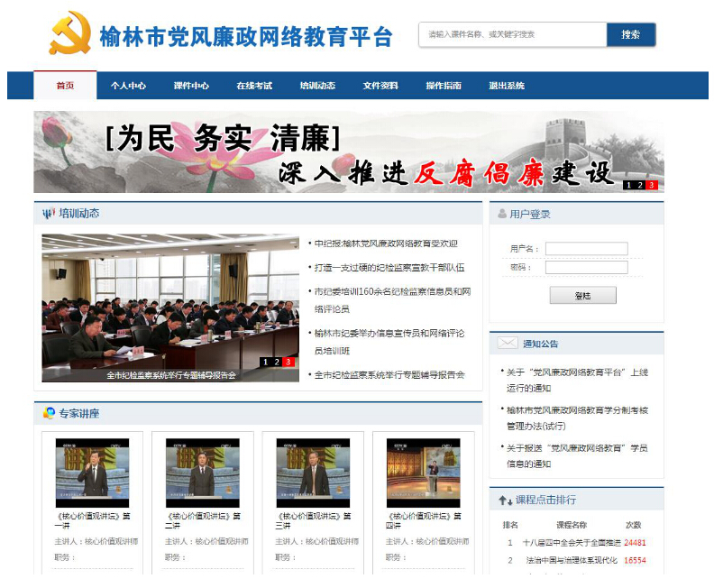Viewport: 714px width, 588px height.
Task: Click the 专家讲座 section header icon
Action: coord(49,413)
